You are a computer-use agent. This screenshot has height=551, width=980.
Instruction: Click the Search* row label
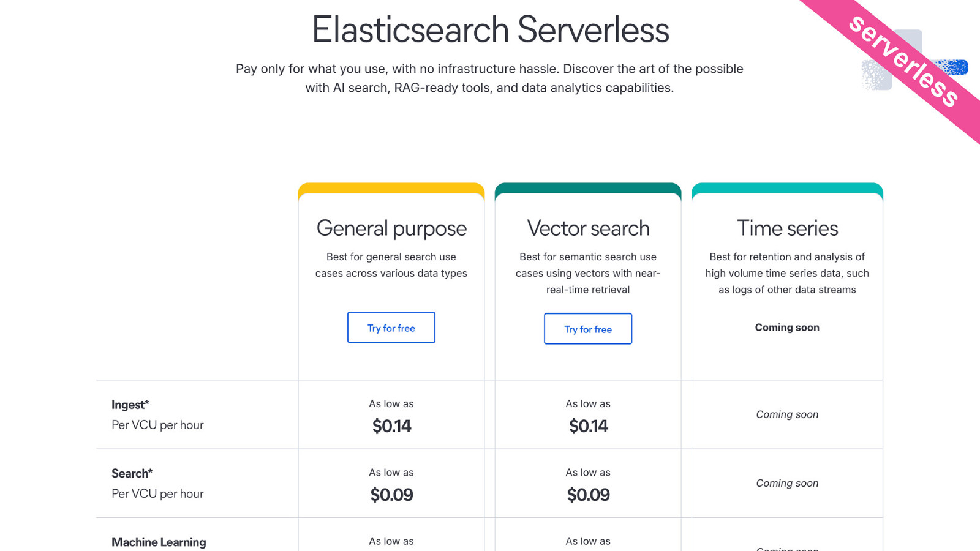(132, 473)
